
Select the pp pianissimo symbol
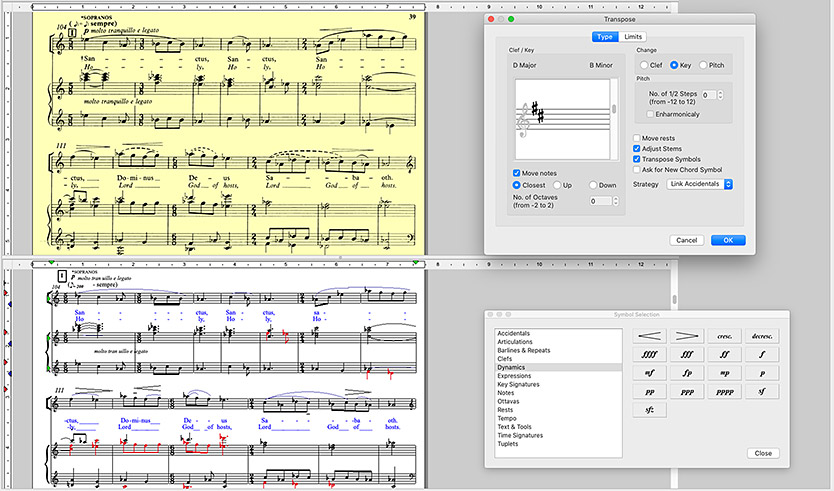(x=649, y=392)
